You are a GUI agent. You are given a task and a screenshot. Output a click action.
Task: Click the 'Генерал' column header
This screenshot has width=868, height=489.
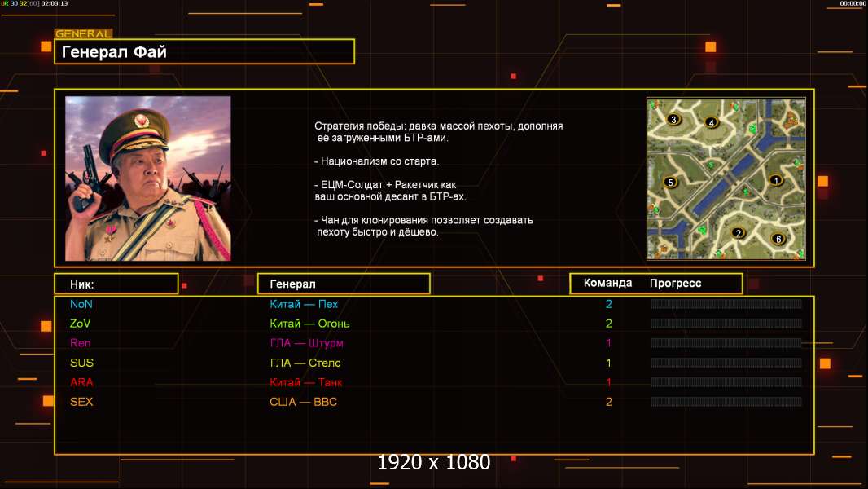344,284
